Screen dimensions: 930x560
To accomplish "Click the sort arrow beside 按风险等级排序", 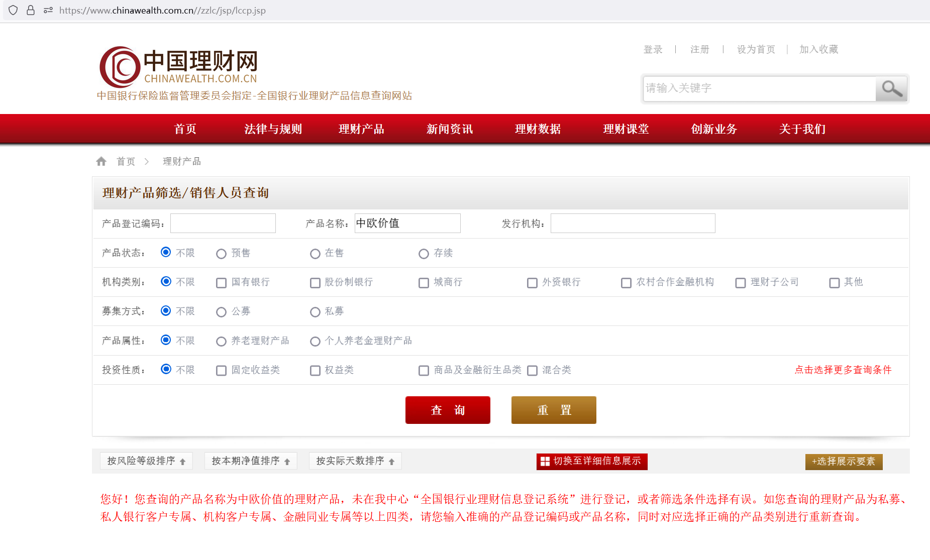I will pos(183,462).
